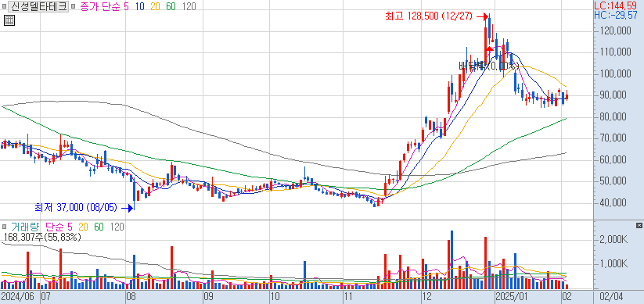Close the volume panel with its X button

click(x=639, y=226)
